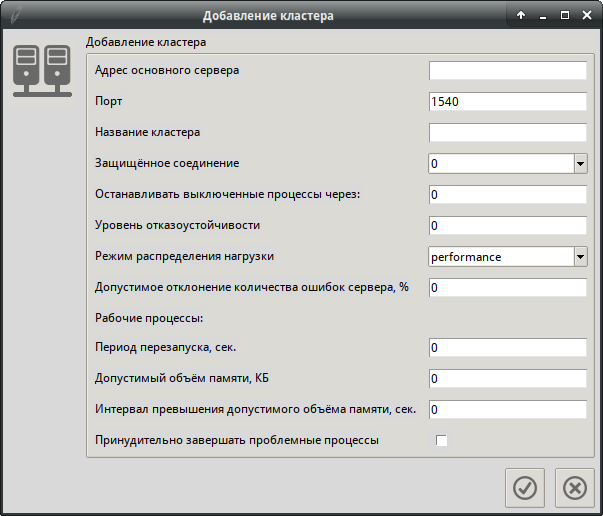This screenshot has width=603, height=516.
Task: Click the server cluster icon
Action: point(42,70)
